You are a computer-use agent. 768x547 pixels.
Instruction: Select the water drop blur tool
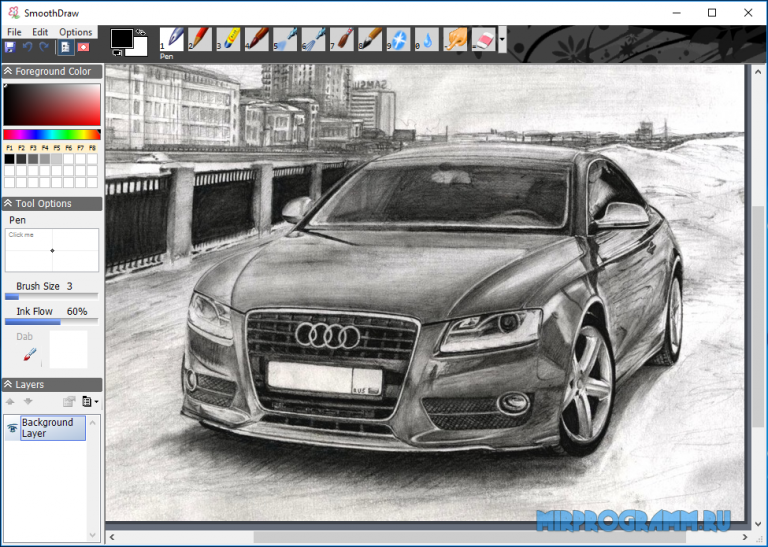(427, 39)
